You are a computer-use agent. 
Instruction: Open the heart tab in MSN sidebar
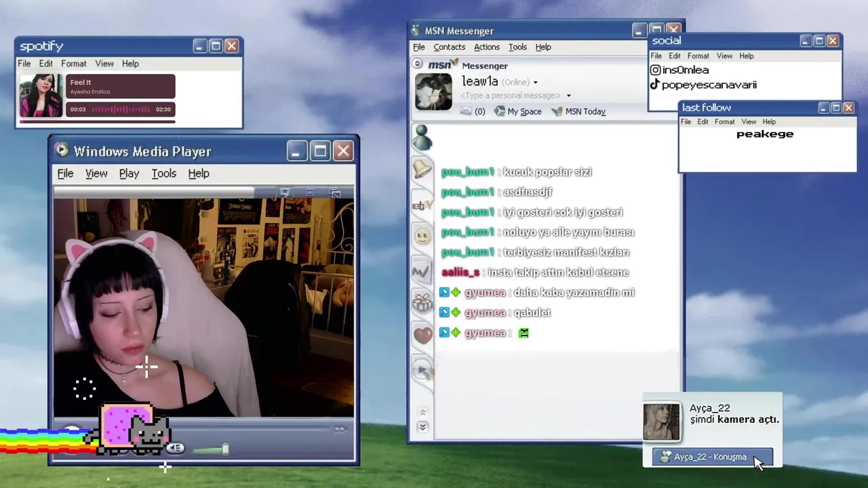coord(422,335)
